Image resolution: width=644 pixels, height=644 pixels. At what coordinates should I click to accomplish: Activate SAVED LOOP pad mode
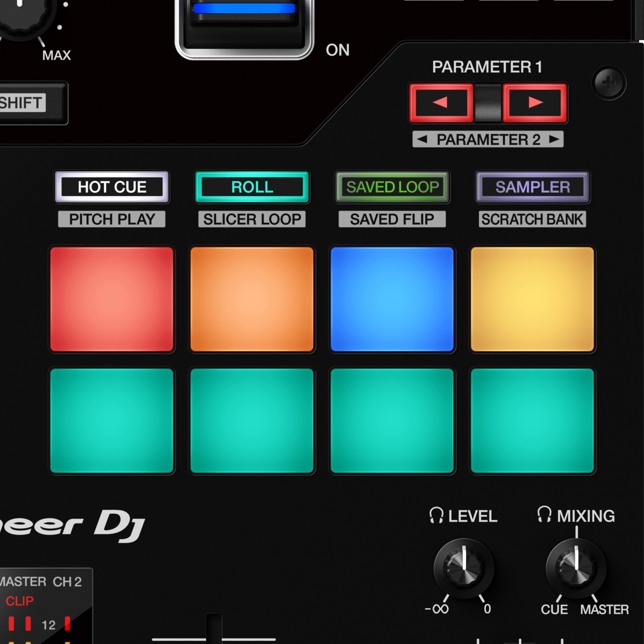coord(392,187)
